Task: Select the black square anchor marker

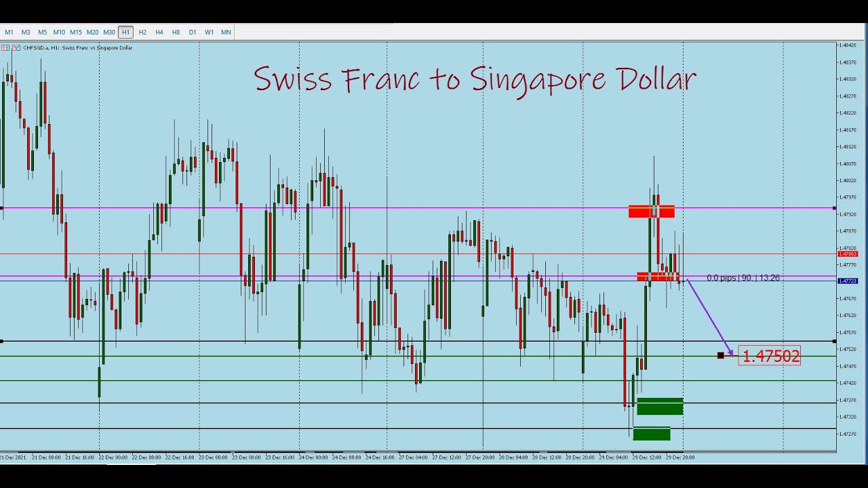Action: click(x=720, y=355)
